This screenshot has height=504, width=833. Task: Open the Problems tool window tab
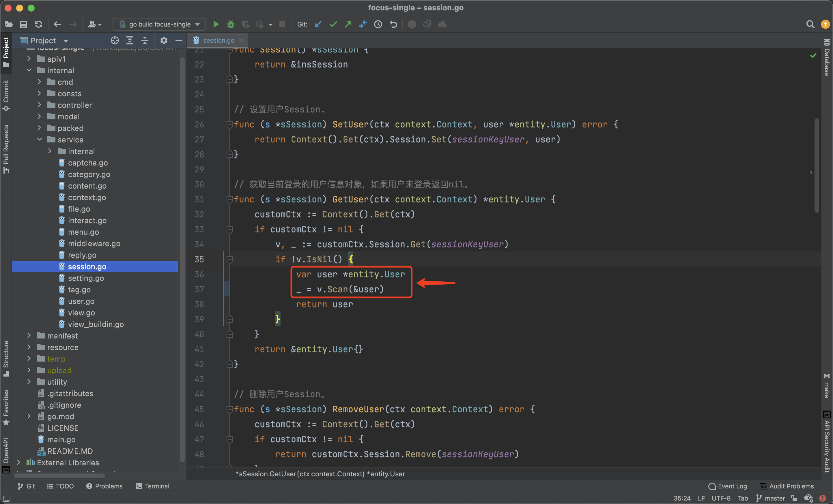(x=104, y=486)
